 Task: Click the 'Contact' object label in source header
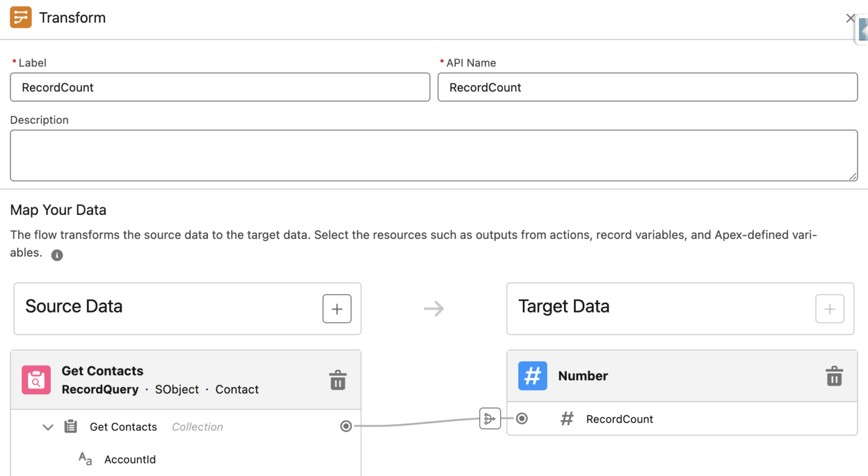click(237, 390)
